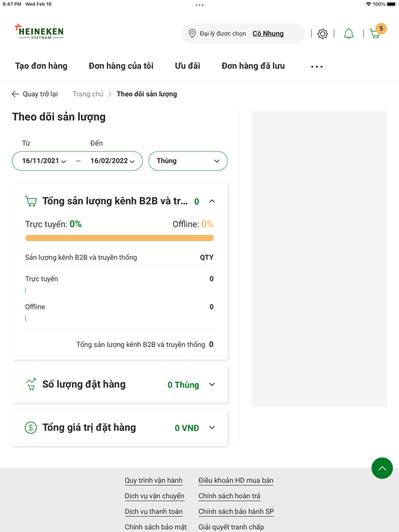This screenshot has height=532, width=399.
Task: Expand the Tổng giá trị đặt hàng section
Action: (212, 427)
